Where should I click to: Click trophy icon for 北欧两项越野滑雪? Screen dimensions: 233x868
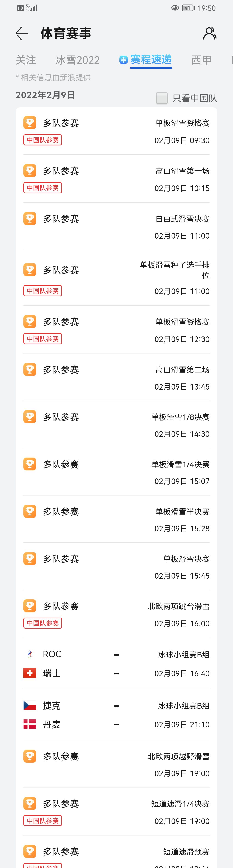tap(30, 756)
